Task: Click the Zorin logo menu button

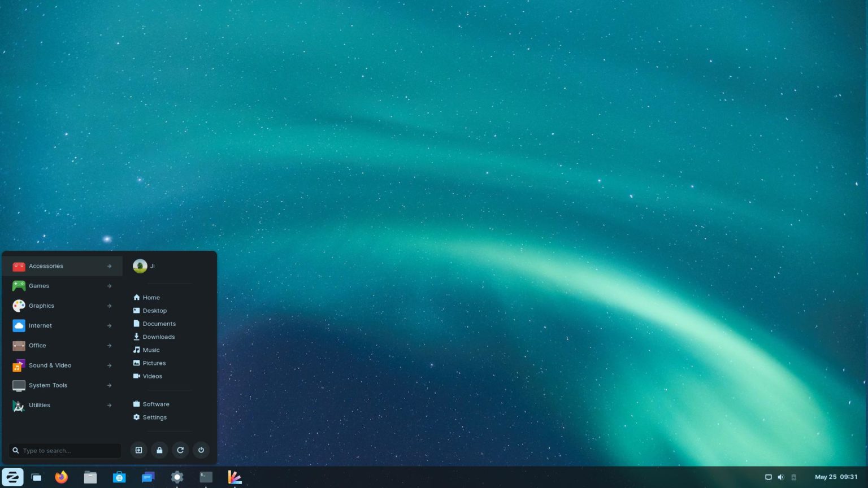Action: click(12, 477)
